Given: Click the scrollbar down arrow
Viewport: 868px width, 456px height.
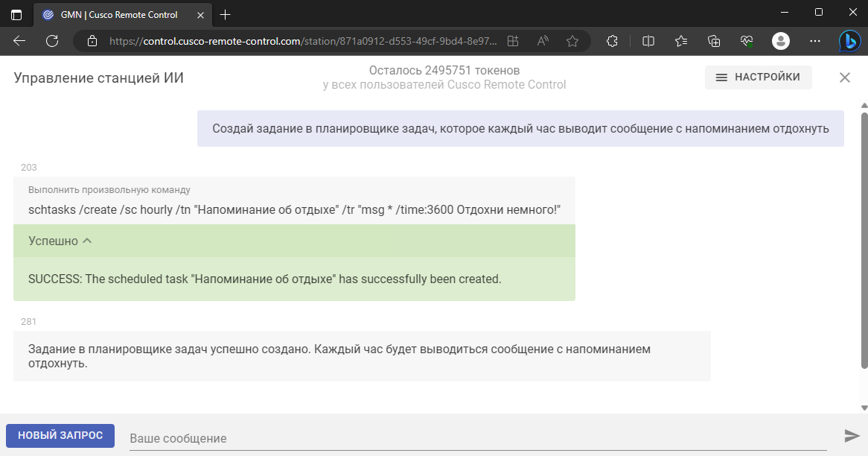Looking at the screenshot, I should 864,408.
